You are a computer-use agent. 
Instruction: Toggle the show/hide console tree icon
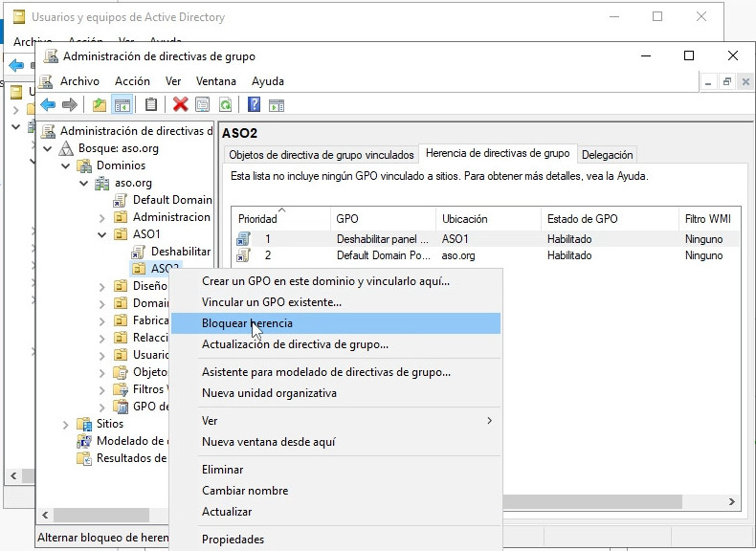pos(122,105)
